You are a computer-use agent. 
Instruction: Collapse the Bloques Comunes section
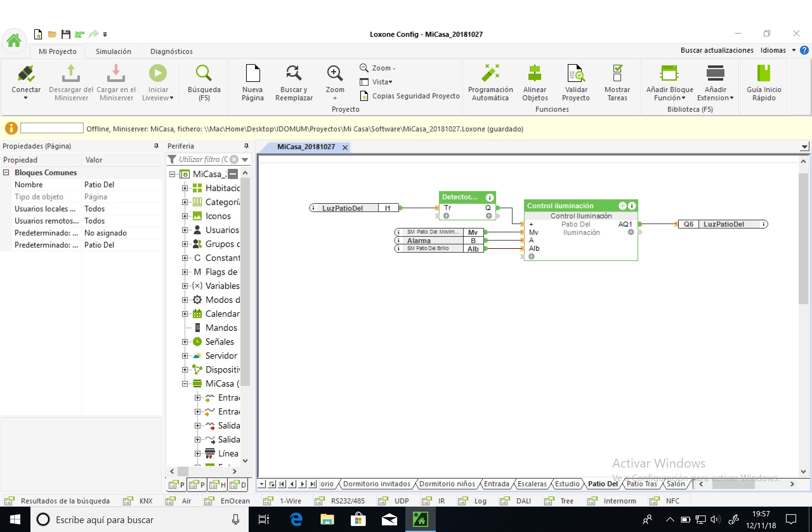[6, 172]
